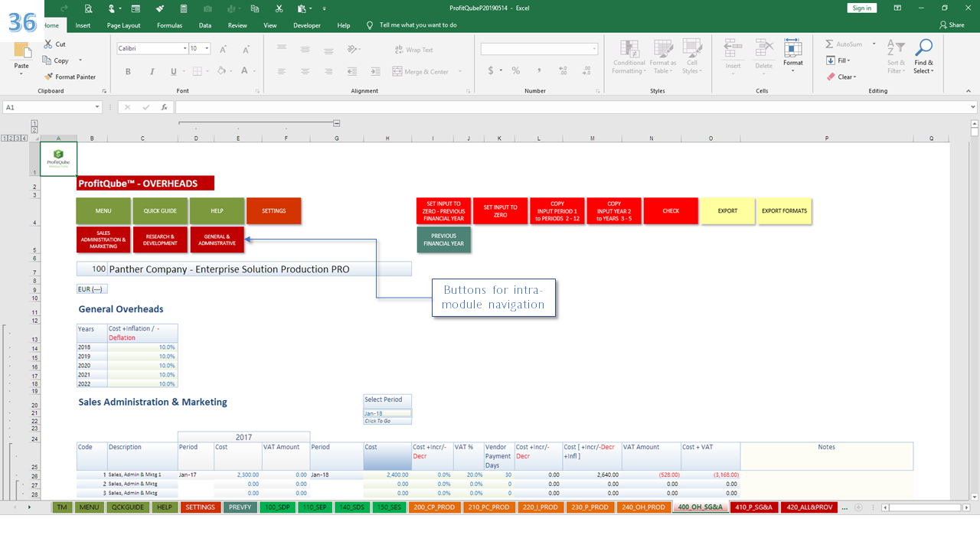This screenshot has width=980, height=551.
Task: Show row outline level 2
Action: point(12,139)
